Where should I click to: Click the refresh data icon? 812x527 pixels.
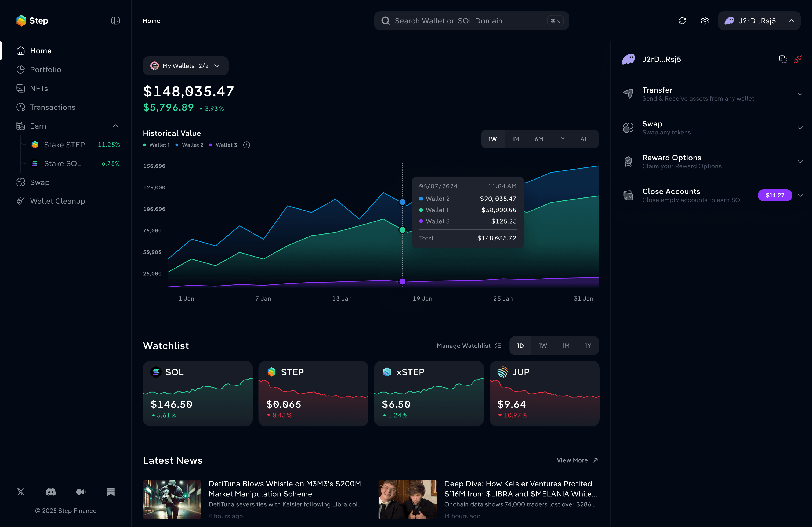tap(682, 21)
